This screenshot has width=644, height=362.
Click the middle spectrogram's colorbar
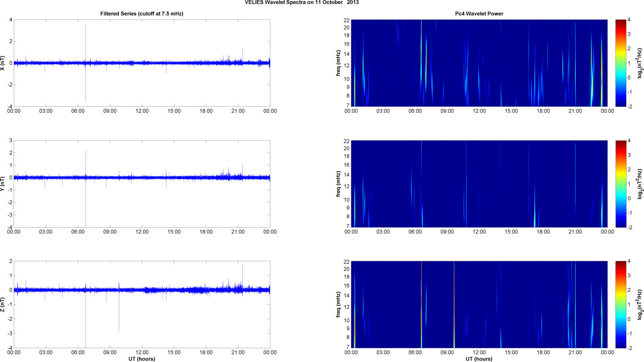[x=621, y=184]
